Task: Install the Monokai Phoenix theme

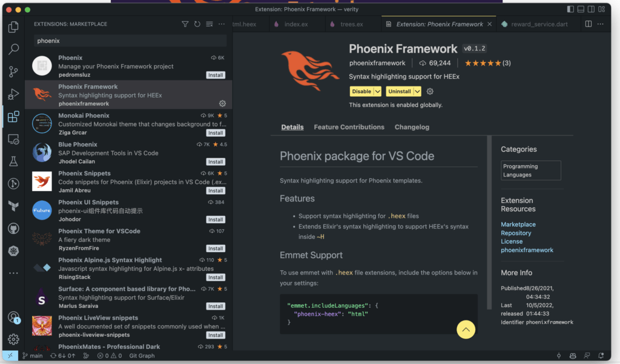Action: point(216,133)
